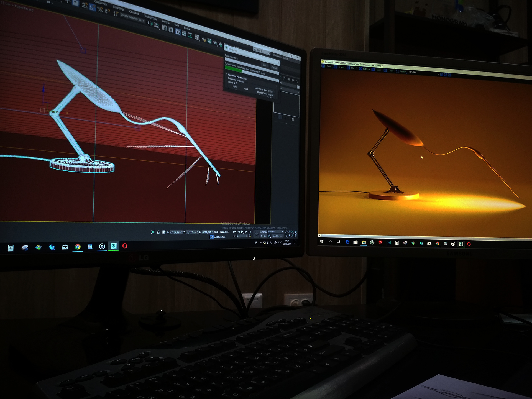Click the Key Filters button
Screen dimensions: 532x399
tap(277, 236)
